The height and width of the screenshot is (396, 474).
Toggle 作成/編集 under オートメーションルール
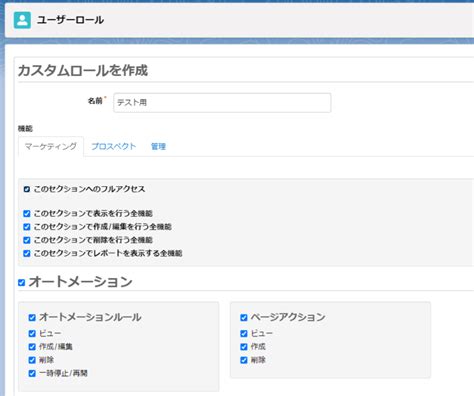coord(32,347)
